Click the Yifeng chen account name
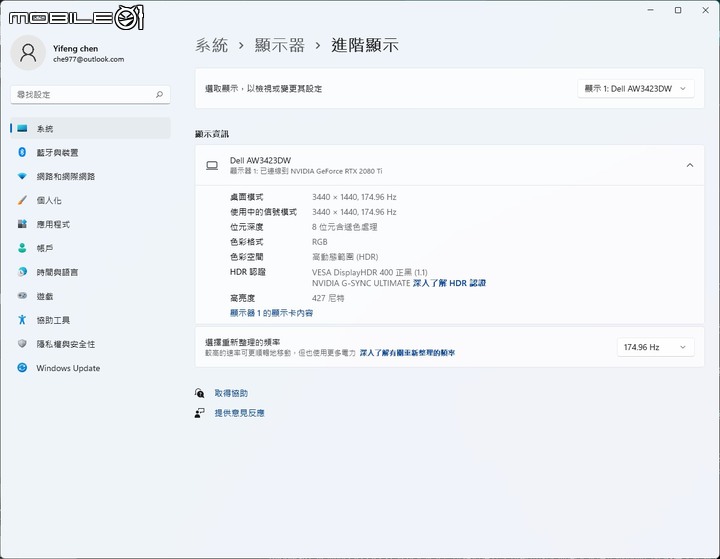720x559 pixels. [x=75, y=48]
